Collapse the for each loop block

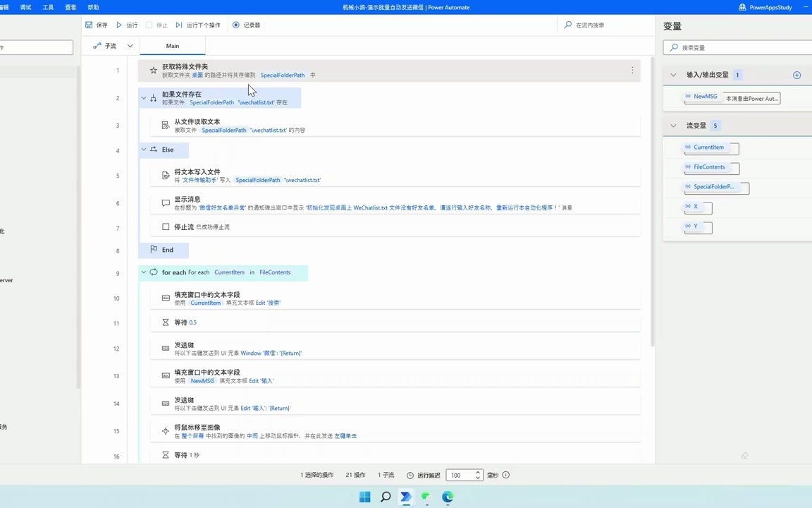[x=143, y=272]
